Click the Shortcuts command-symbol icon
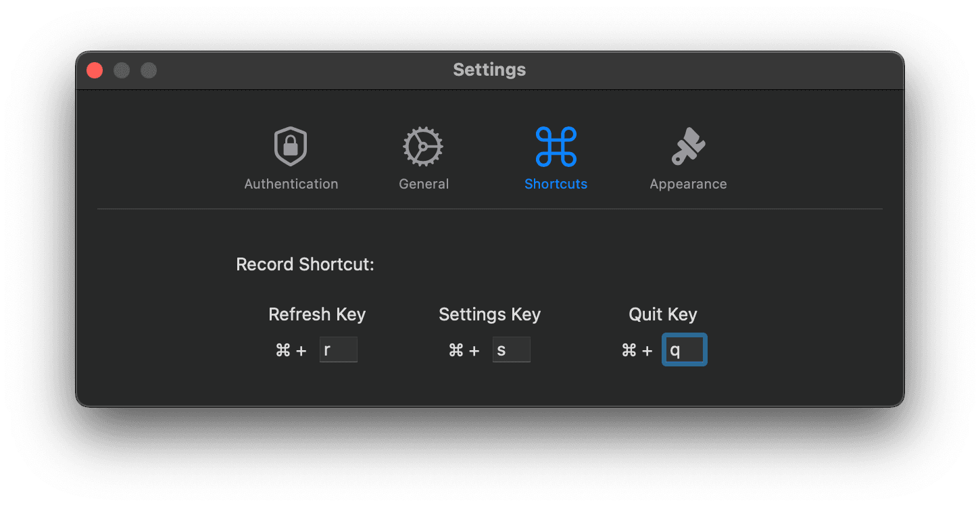The height and width of the screenshot is (507, 980). tap(556, 147)
